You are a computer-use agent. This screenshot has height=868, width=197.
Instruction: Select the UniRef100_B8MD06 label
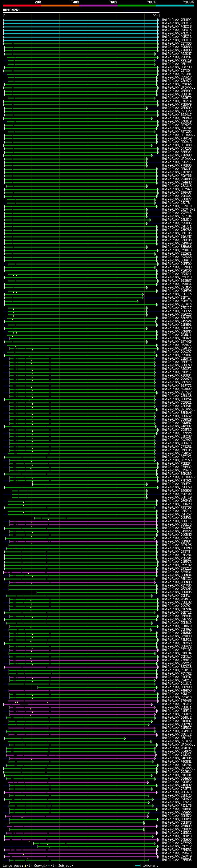point(177,413)
